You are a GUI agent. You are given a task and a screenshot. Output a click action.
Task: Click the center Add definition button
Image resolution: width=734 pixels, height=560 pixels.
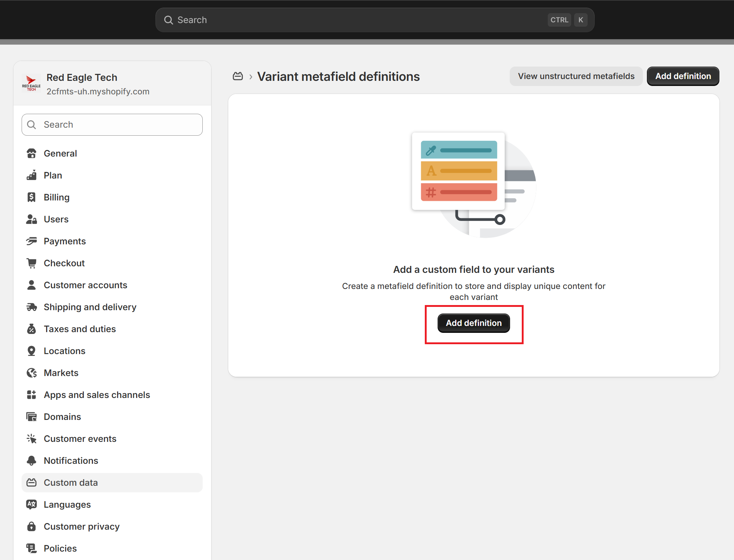(473, 323)
